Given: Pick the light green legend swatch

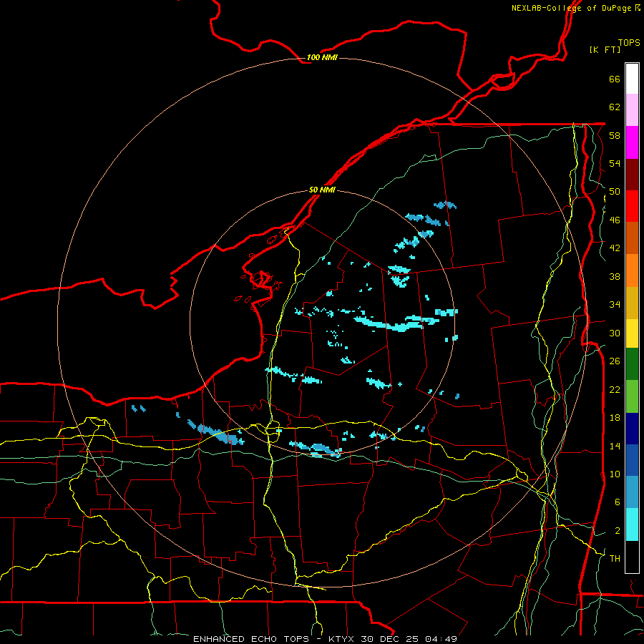Looking at the screenshot, I should click(632, 396).
